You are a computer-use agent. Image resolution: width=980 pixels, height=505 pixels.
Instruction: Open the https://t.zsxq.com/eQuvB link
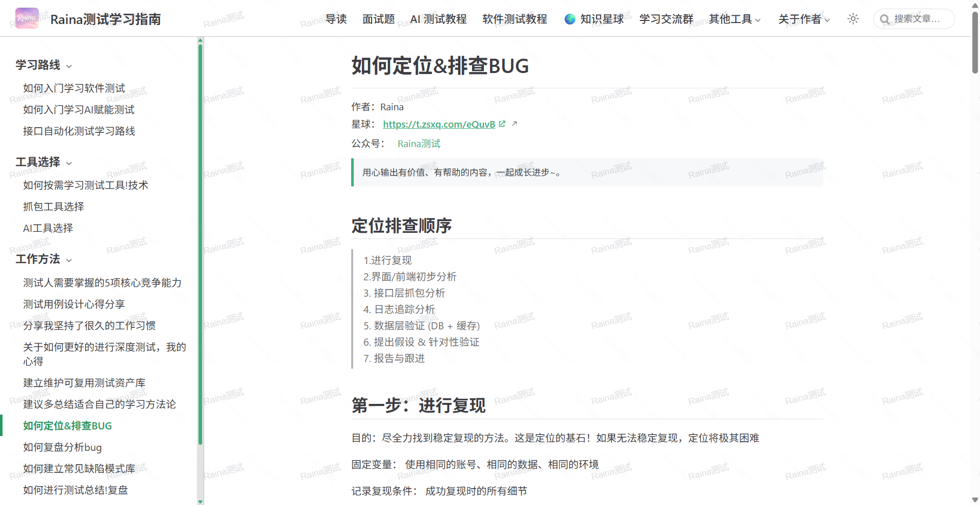click(439, 124)
